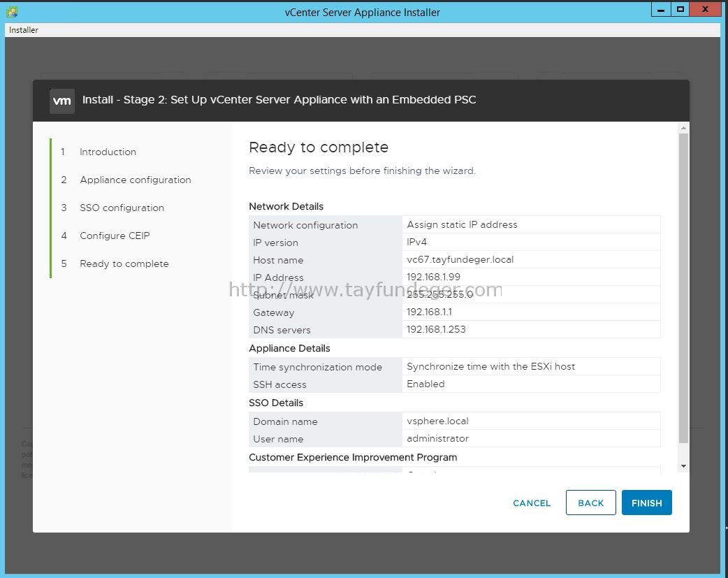
Task: Click the CANCEL link
Action: [x=532, y=503]
